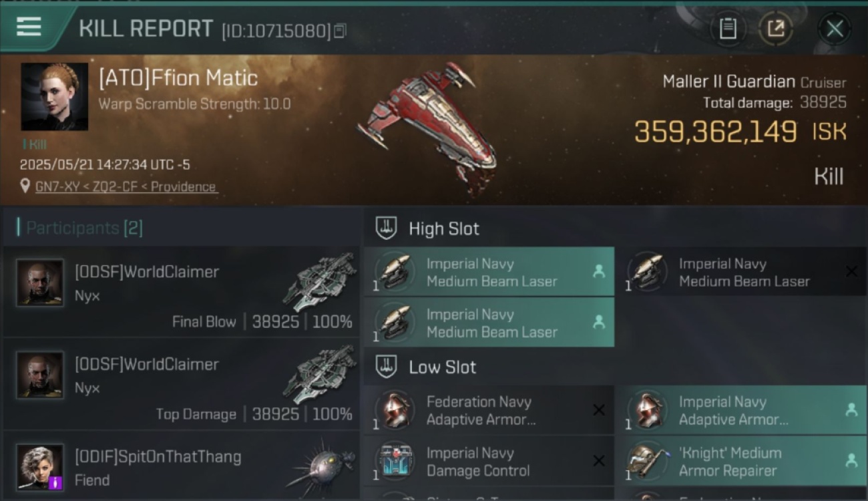868x501 pixels.
Task: Toggle the Federation Navy Adaptive Armor module
Action: [489, 410]
